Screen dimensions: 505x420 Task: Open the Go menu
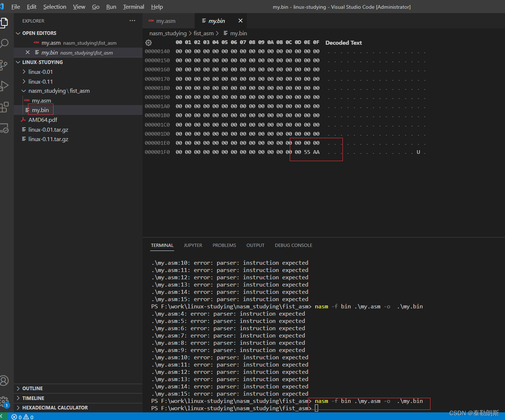(x=96, y=7)
